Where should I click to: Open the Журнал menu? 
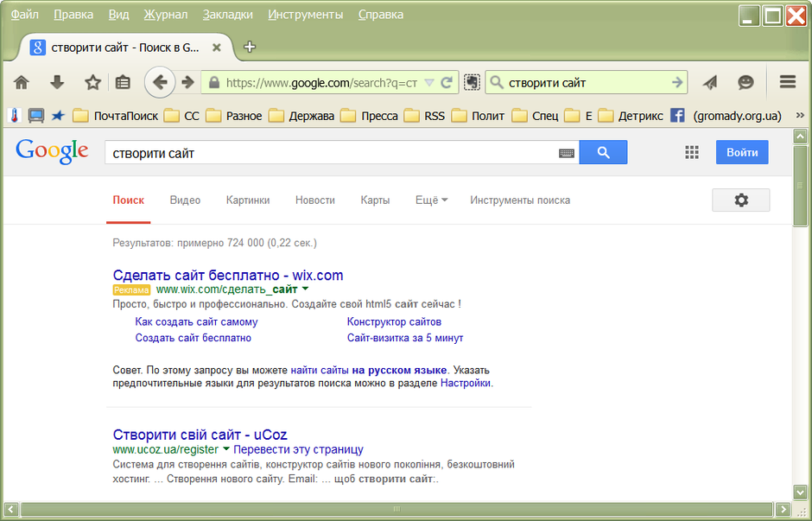tap(166, 15)
